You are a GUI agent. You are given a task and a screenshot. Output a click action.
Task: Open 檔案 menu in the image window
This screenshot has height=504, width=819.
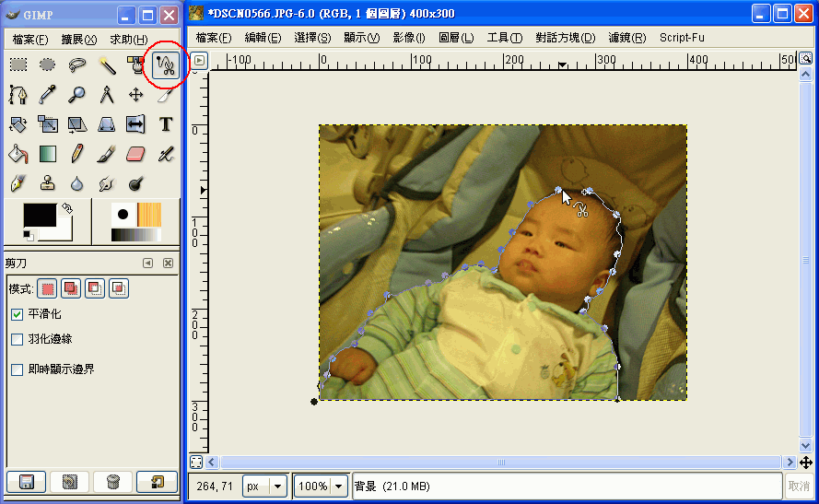[x=214, y=38]
